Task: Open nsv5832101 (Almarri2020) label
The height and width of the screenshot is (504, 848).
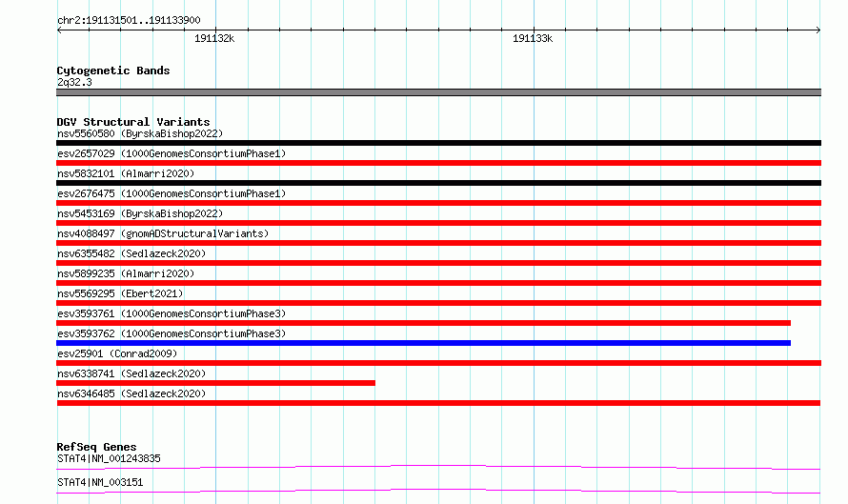Action: [x=126, y=173]
